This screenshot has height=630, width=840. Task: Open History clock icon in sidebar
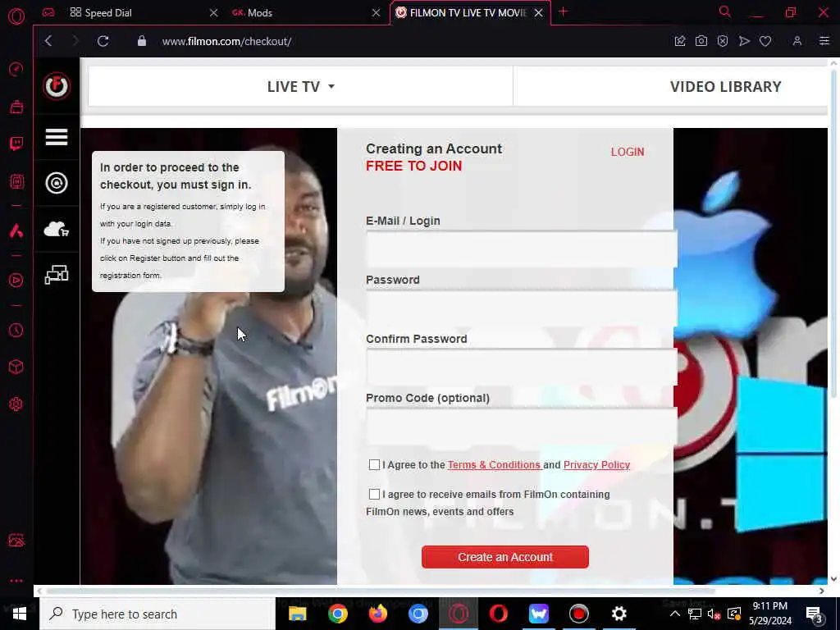coord(16,330)
